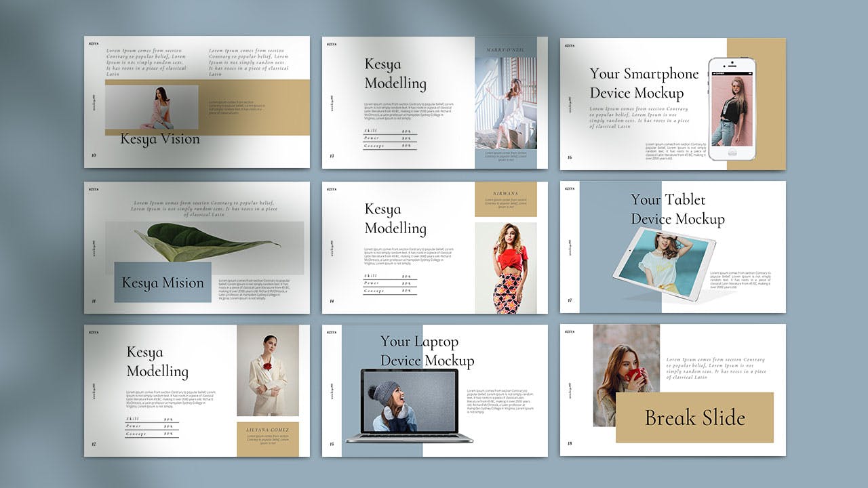Select the photo of woman sitting by window
Image resolution: width=868 pixels, height=488 pixels.
tap(505, 103)
